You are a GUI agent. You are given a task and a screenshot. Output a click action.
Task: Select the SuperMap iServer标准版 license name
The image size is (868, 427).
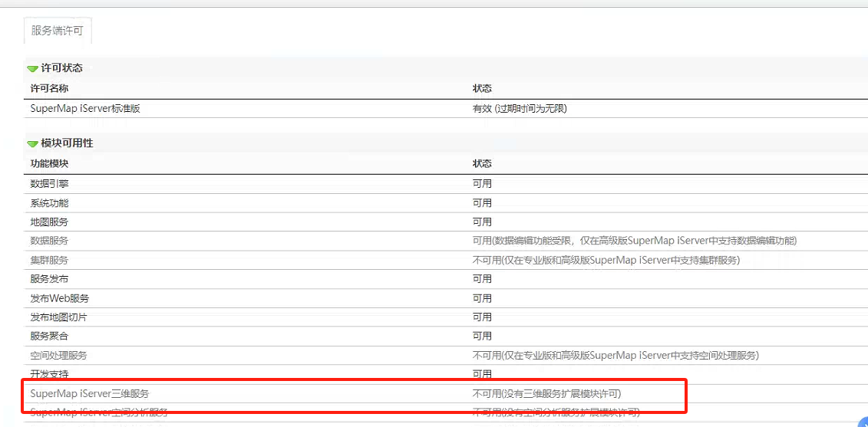click(85, 108)
